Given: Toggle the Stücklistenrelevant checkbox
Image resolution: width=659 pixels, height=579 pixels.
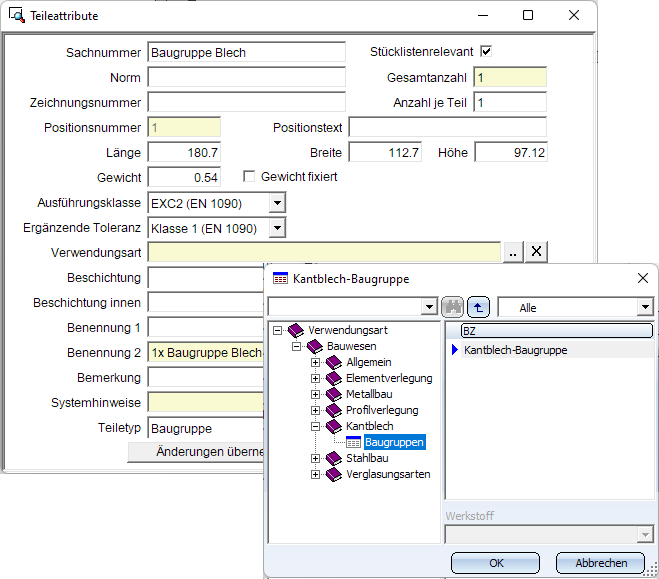Looking at the screenshot, I should point(486,51).
